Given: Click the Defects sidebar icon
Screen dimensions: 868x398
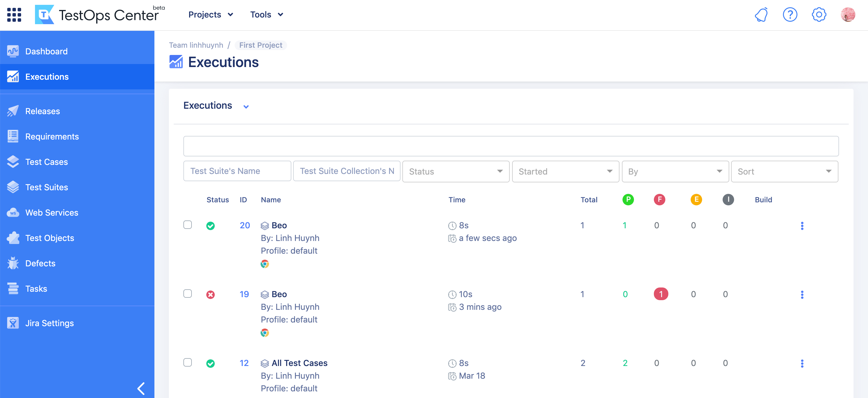Looking at the screenshot, I should [x=13, y=263].
